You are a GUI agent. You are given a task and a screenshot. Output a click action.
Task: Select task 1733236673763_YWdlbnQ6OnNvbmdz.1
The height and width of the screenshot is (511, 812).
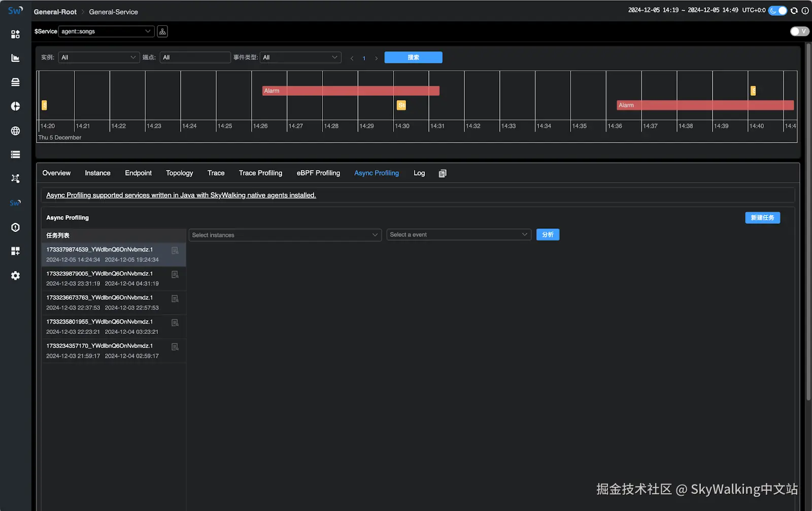(x=114, y=302)
